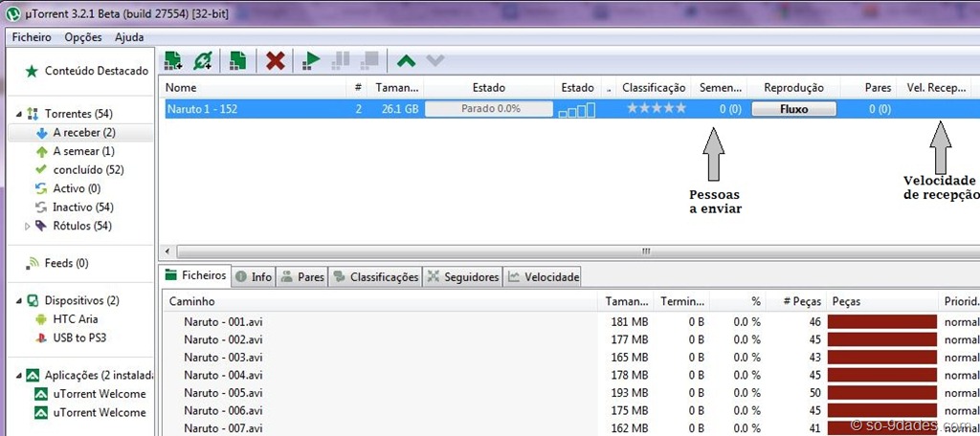Click the Create New Torrent icon

coord(237,60)
